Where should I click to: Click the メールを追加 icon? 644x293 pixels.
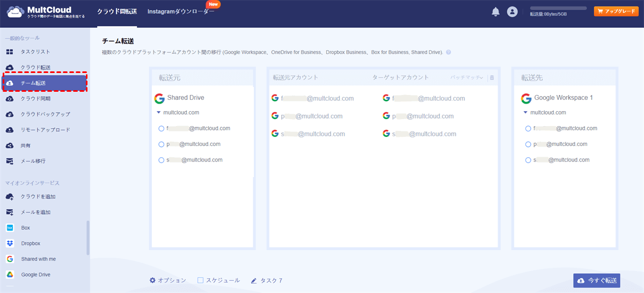[10, 213]
